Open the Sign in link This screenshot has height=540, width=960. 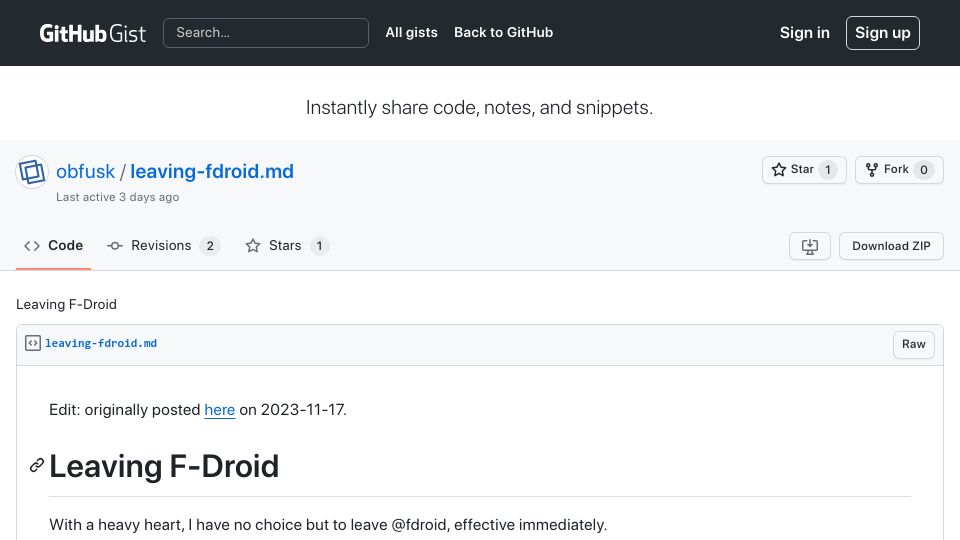coord(804,33)
